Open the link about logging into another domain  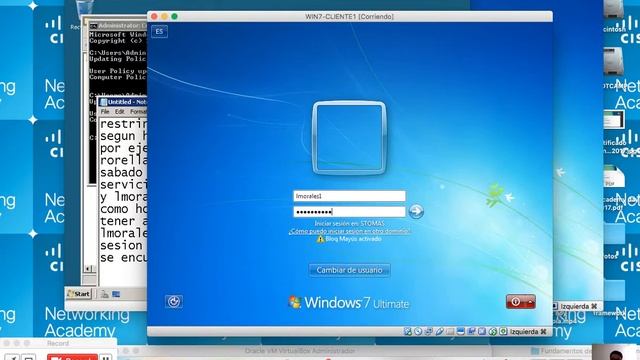click(349, 231)
